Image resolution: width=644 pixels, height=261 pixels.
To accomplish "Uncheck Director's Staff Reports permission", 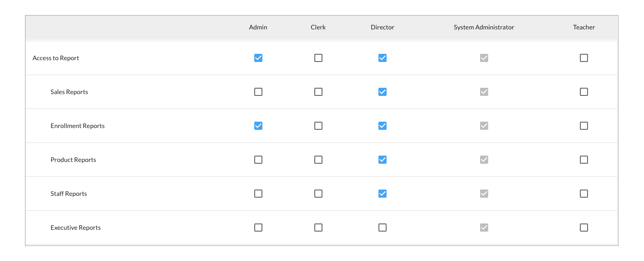I will 383,194.
